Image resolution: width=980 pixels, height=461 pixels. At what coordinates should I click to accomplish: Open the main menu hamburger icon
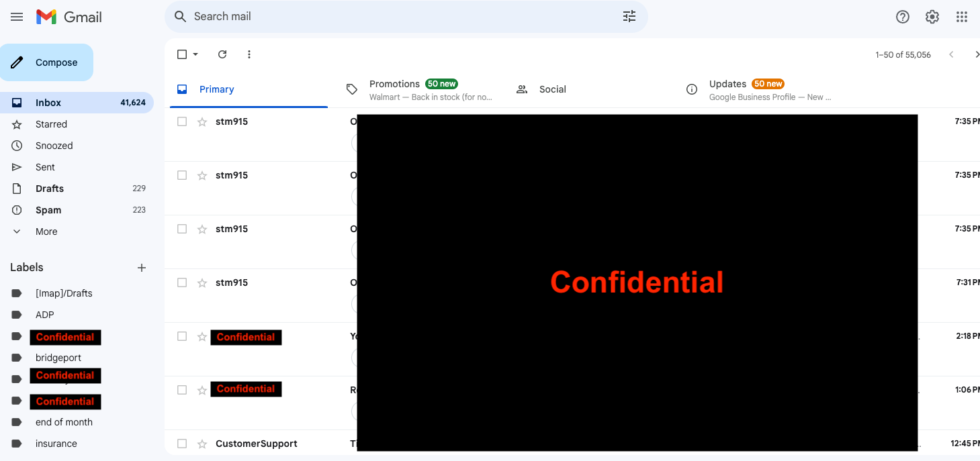click(17, 17)
